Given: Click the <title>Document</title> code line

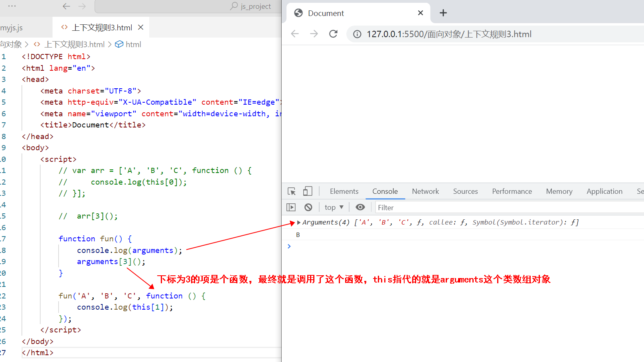Looking at the screenshot, I should (93, 125).
